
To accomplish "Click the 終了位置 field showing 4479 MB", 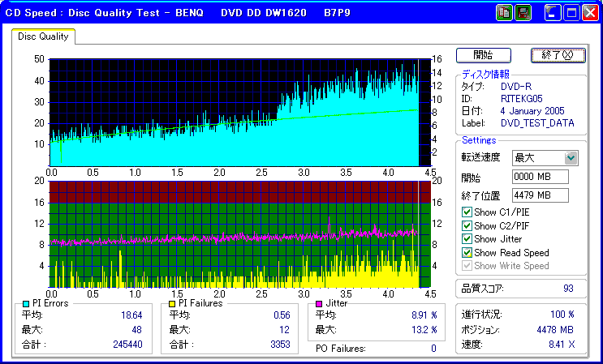I will tap(541, 195).
